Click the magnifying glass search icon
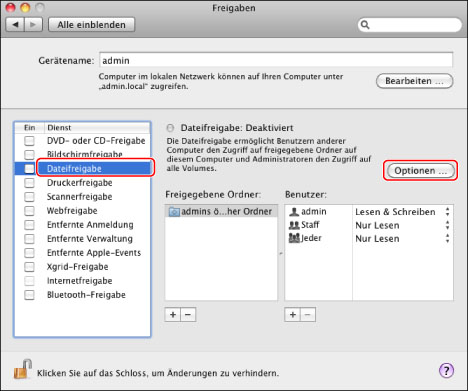Viewport: 468px width, 391px height. [x=365, y=25]
